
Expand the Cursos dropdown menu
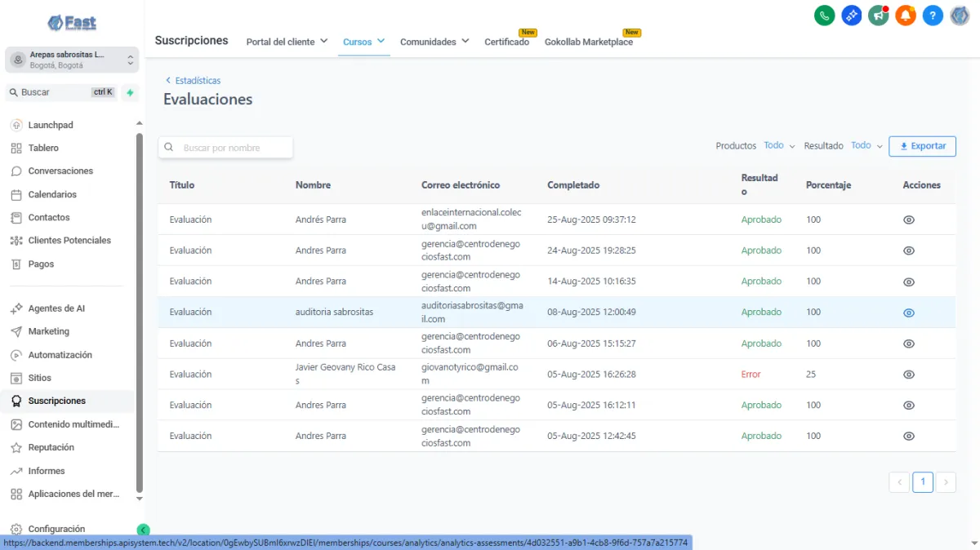[x=363, y=42]
